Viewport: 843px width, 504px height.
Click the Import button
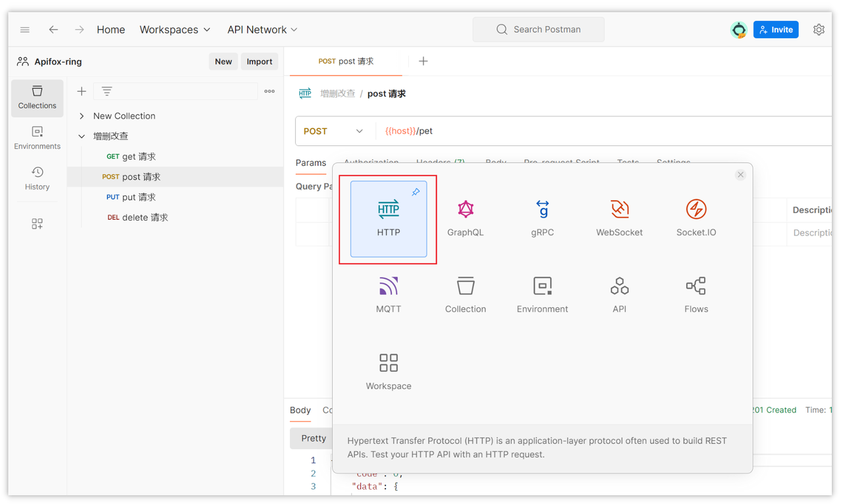pos(259,62)
